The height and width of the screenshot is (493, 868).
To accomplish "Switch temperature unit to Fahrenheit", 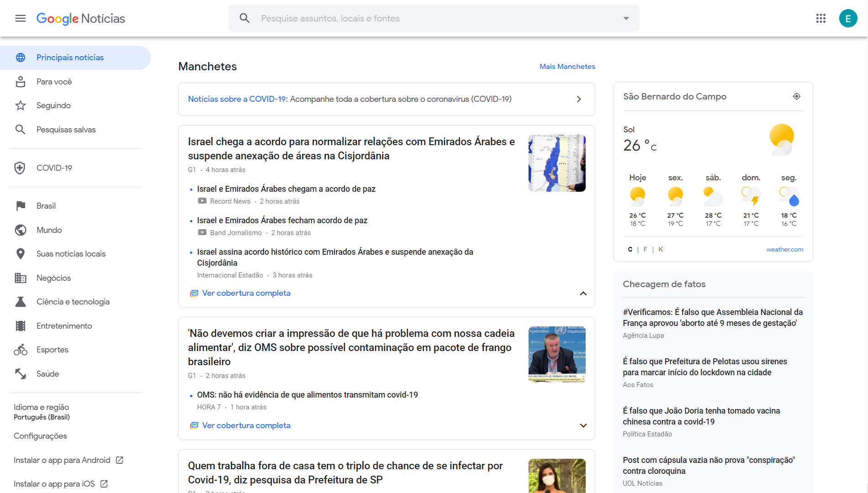I will pyautogui.click(x=645, y=249).
